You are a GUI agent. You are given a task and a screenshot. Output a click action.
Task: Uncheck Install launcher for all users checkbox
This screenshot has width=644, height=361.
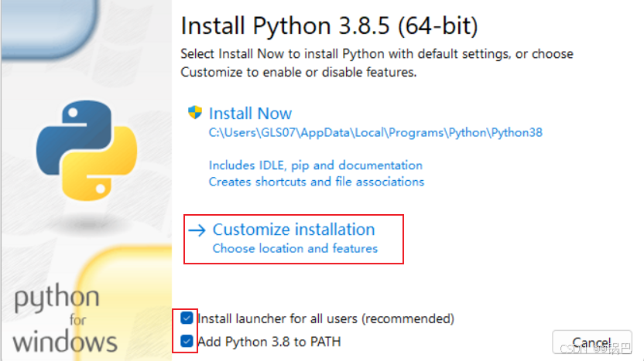(187, 318)
